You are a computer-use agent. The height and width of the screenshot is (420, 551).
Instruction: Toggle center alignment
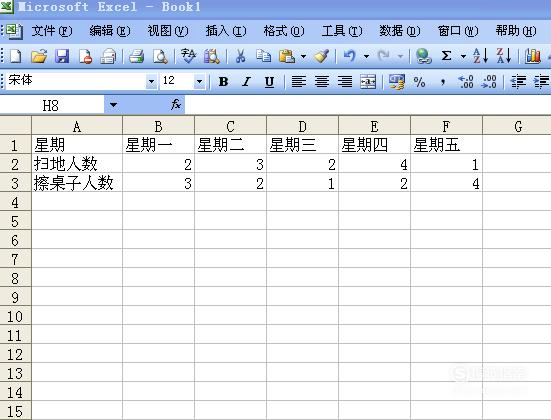[x=322, y=82]
